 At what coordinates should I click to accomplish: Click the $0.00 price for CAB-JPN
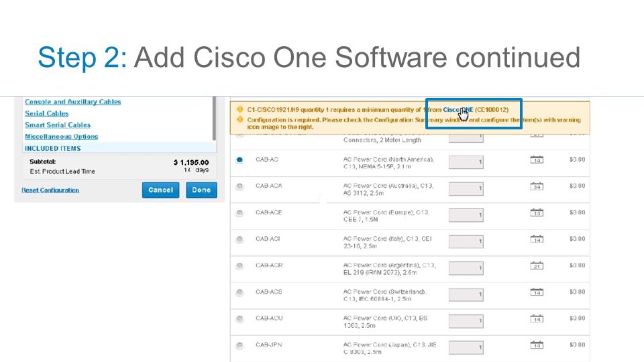(x=577, y=345)
